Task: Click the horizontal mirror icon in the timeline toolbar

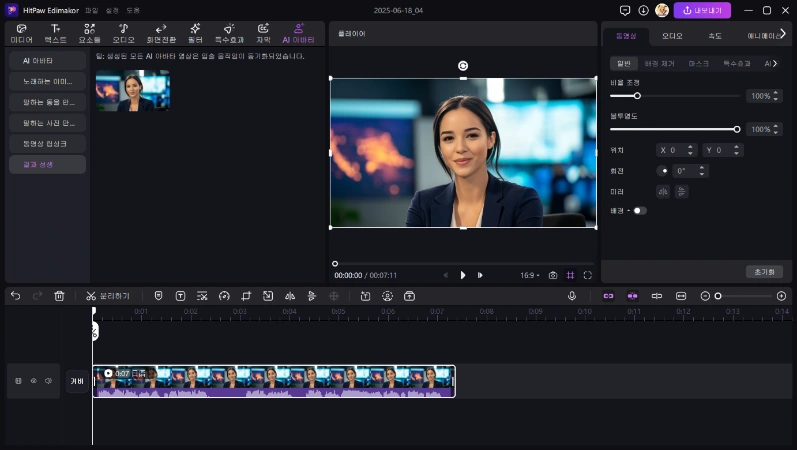Action: click(290, 296)
